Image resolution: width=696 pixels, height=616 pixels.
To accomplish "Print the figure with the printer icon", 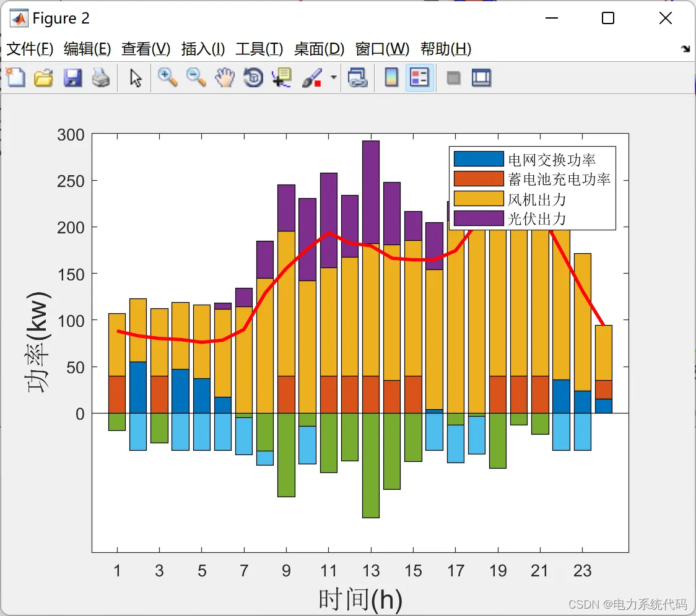I will 101,77.
